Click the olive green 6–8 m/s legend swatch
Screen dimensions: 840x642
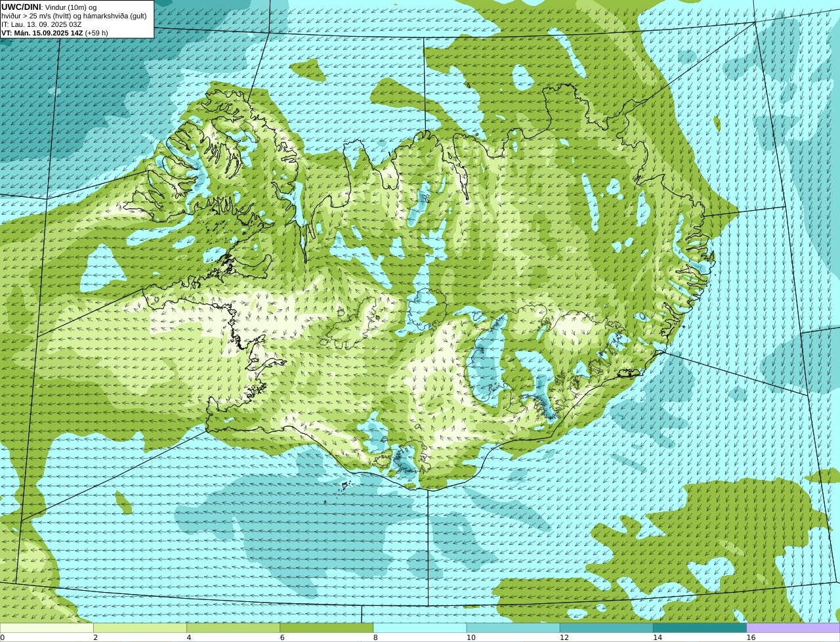click(327, 628)
